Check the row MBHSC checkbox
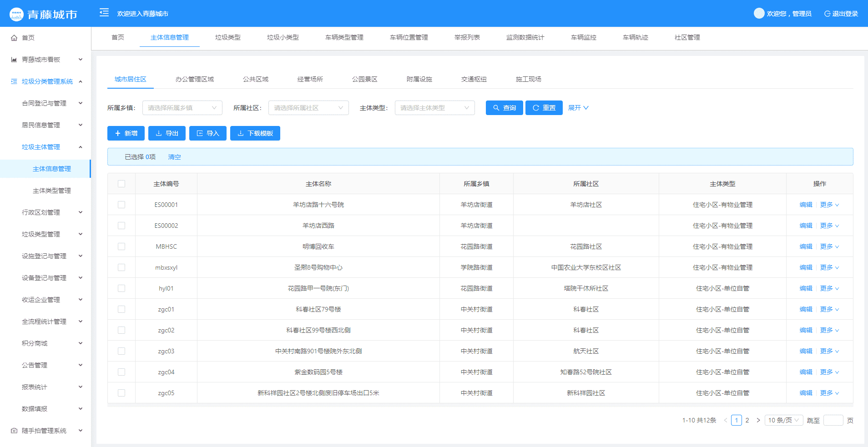The width and height of the screenshot is (868, 447). (121, 246)
